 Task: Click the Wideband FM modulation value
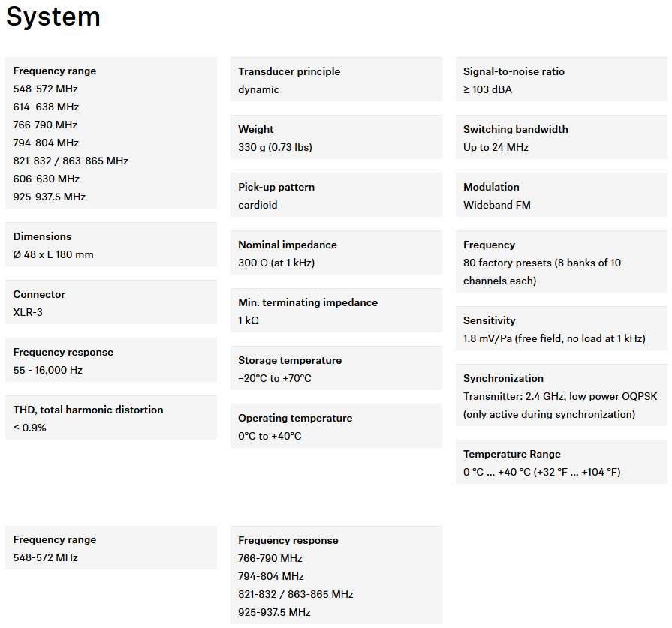(x=496, y=205)
